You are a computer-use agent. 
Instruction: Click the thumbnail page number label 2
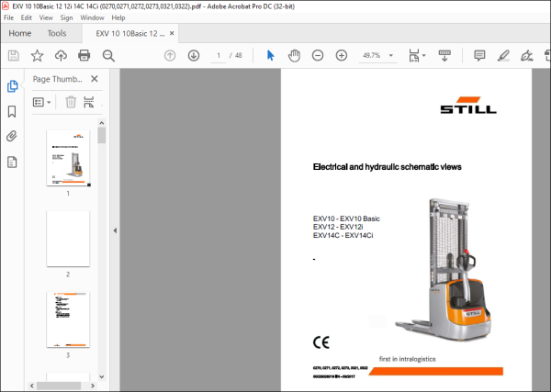68,274
